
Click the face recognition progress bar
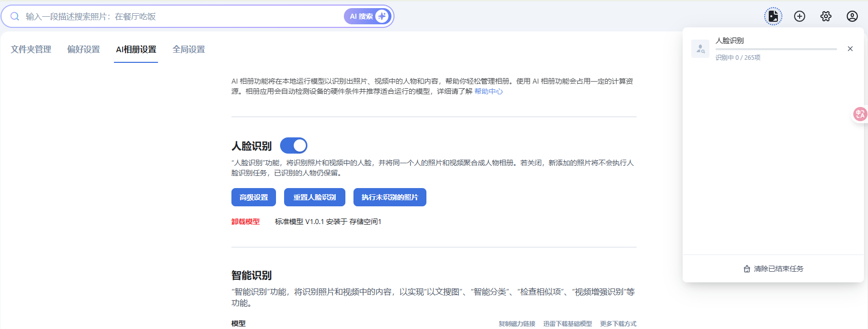click(776, 49)
